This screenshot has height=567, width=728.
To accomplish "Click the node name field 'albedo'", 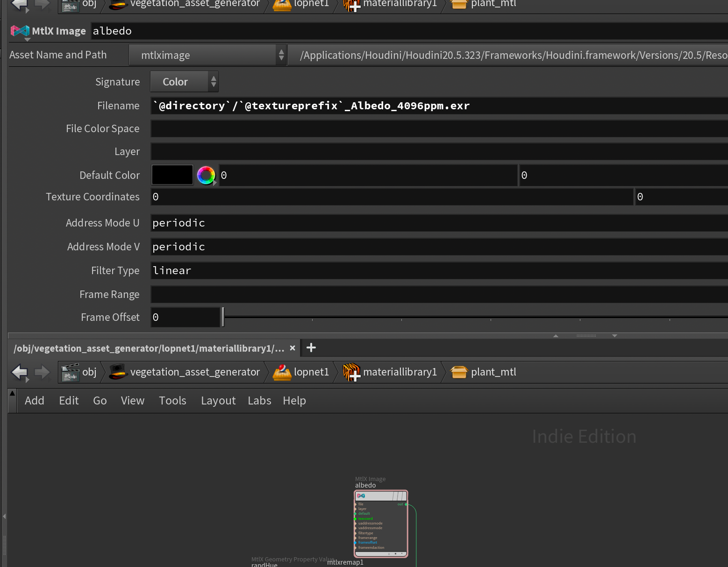I will click(x=409, y=31).
